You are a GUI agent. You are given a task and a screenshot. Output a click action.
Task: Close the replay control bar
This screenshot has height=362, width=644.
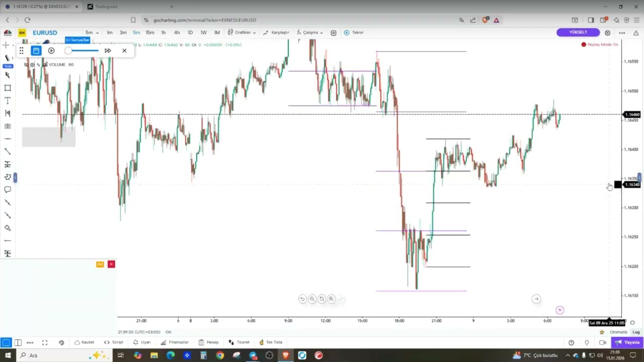124,51
